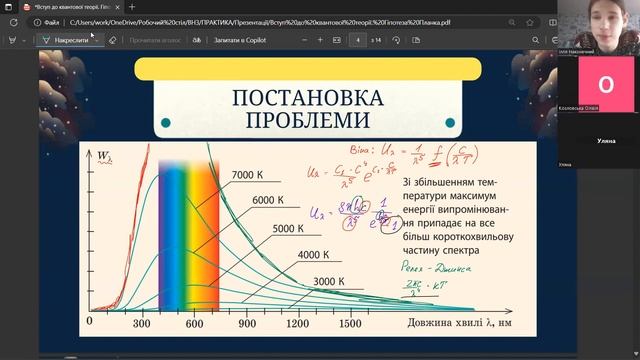
Task: Click 'Прочитати вголос' read aloud button
Action: point(155,40)
